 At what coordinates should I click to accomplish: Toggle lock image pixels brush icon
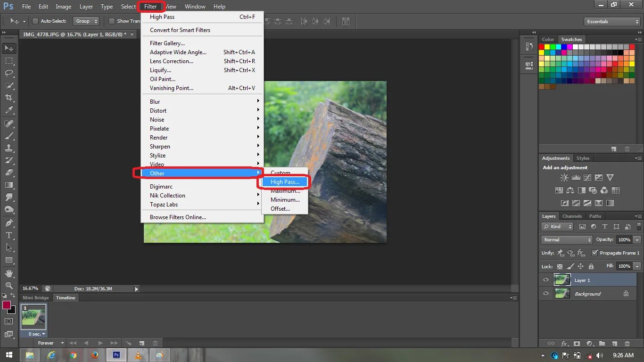570,266
